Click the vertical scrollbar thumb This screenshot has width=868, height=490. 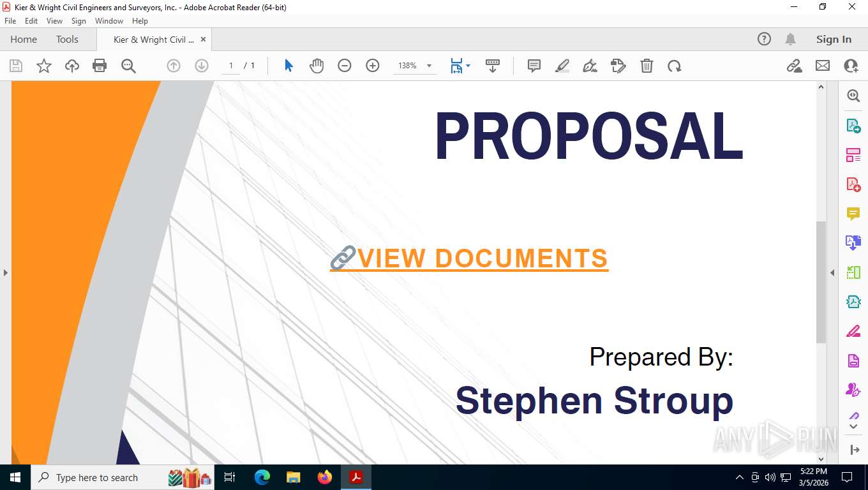click(x=821, y=282)
